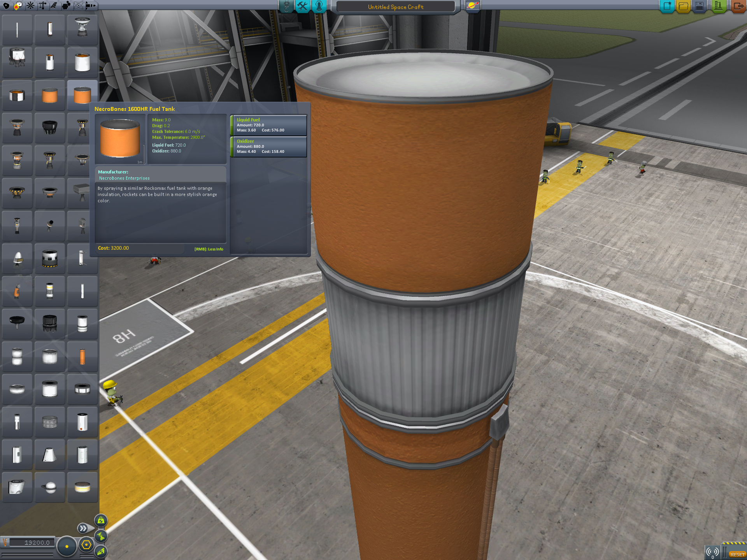Exit the editor with orange door icon
The width and height of the screenshot is (747, 560).
pos(738,6)
